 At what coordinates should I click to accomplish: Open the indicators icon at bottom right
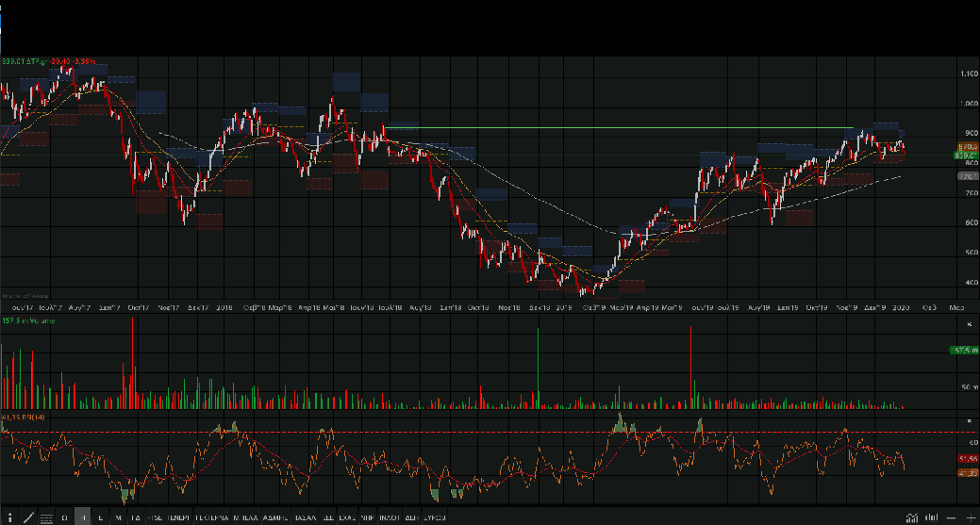[x=911, y=517]
